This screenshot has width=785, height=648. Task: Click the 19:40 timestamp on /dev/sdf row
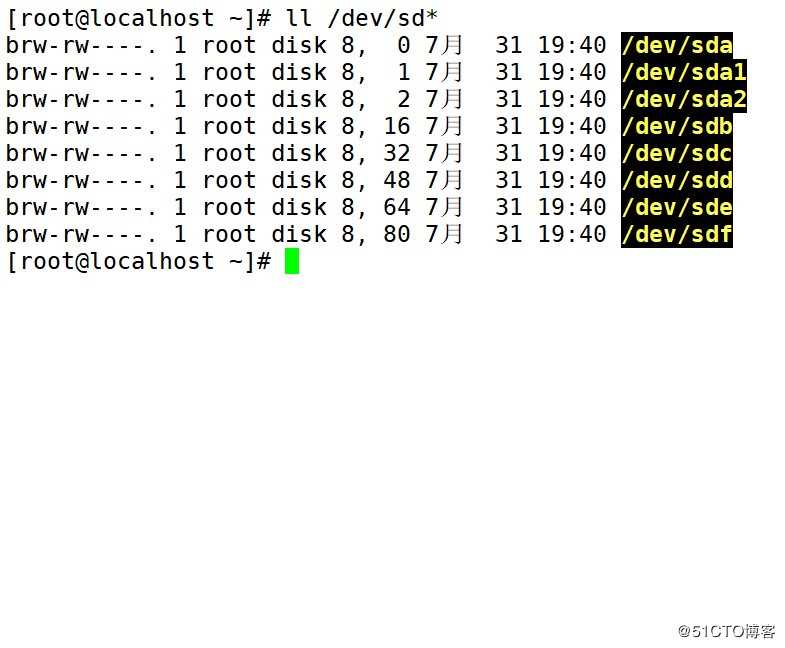573,234
